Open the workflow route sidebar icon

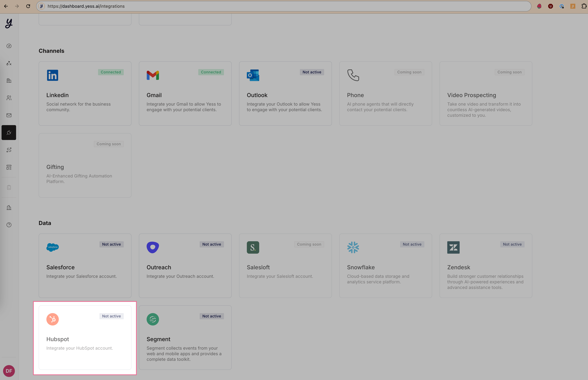(x=9, y=150)
